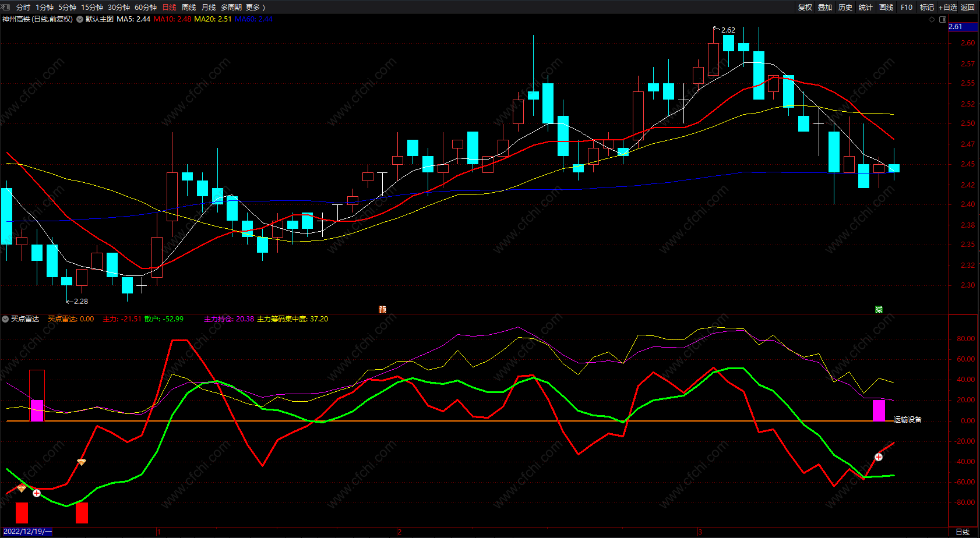Click month 3 marker on time axis

click(700, 532)
